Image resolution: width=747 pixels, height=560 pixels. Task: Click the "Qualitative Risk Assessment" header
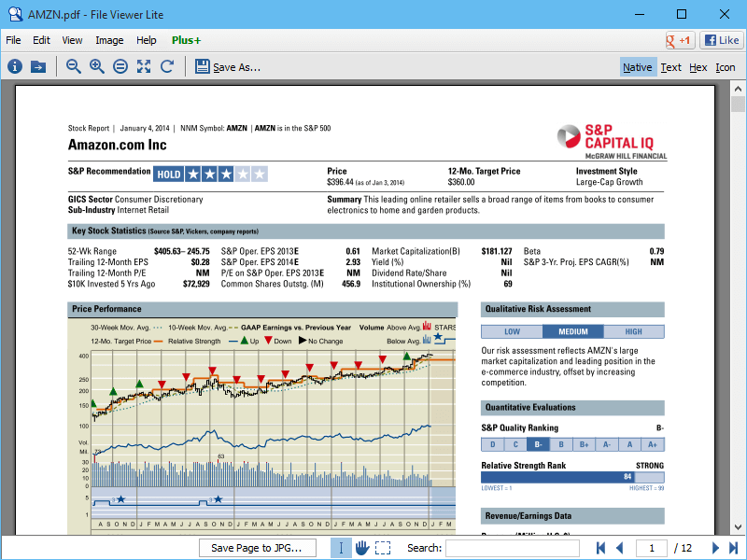(572, 309)
